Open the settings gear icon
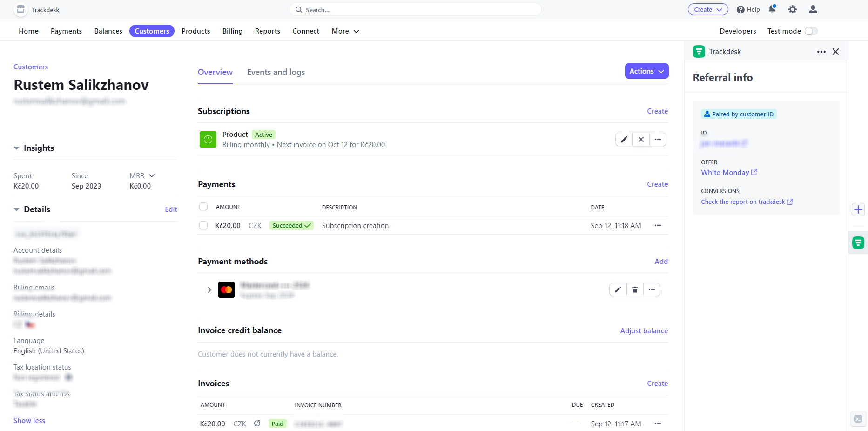868x431 pixels. (793, 9)
